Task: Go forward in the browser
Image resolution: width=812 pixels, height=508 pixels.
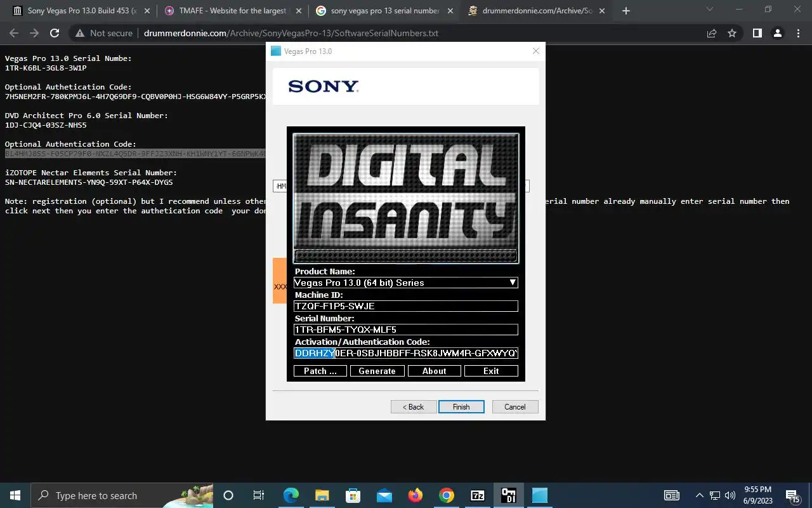Action: pos(34,33)
